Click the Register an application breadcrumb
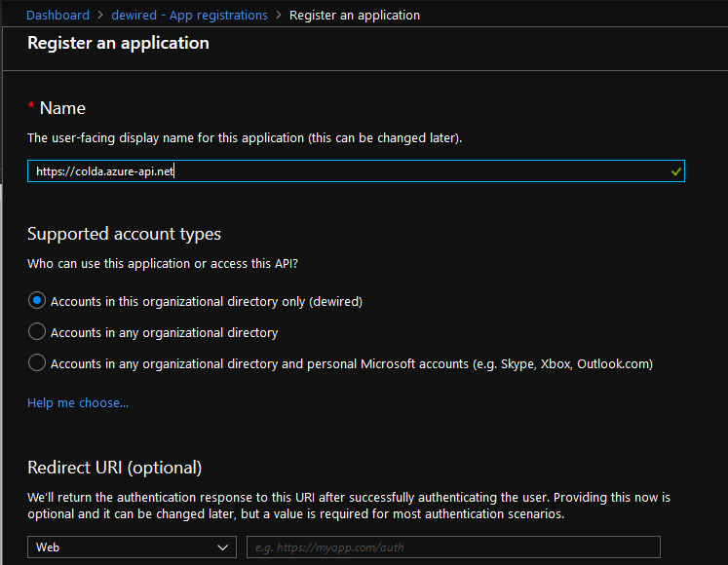The width and height of the screenshot is (728, 565). pyautogui.click(x=355, y=15)
